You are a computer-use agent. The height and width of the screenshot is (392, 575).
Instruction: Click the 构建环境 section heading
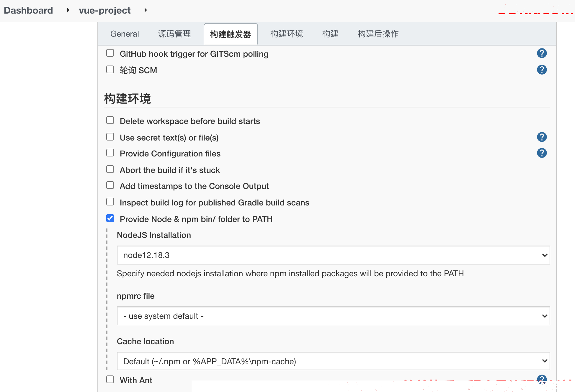tap(128, 99)
